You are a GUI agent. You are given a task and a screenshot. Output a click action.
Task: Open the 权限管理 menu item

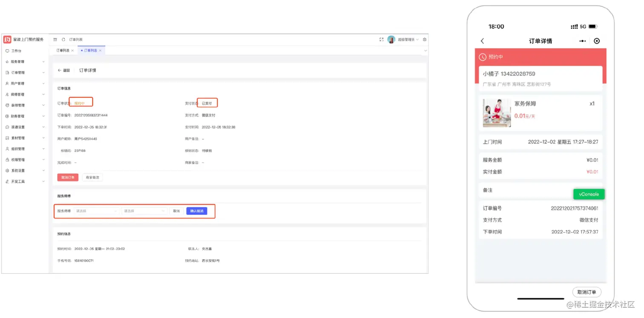coord(26,160)
